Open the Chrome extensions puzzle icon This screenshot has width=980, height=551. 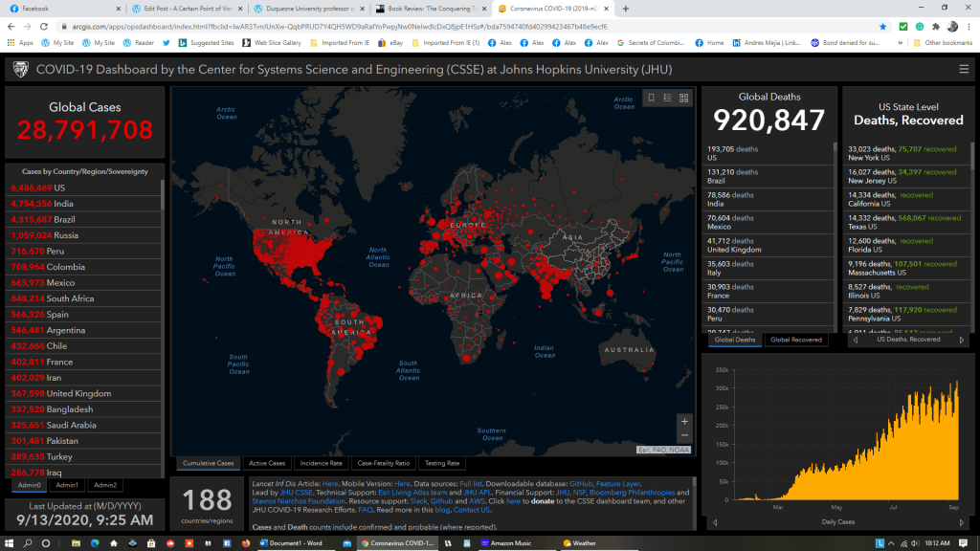click(935, 27)
